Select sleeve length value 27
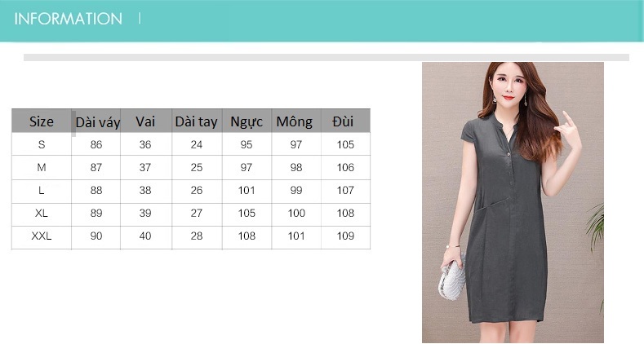This screenshot has height=344, width=644. click(197, 214)
